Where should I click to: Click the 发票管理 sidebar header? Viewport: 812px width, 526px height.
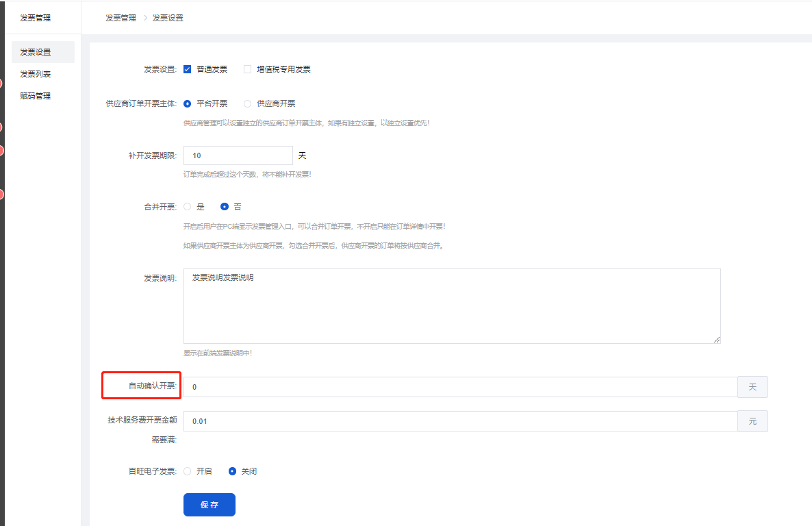pos(36,18)
